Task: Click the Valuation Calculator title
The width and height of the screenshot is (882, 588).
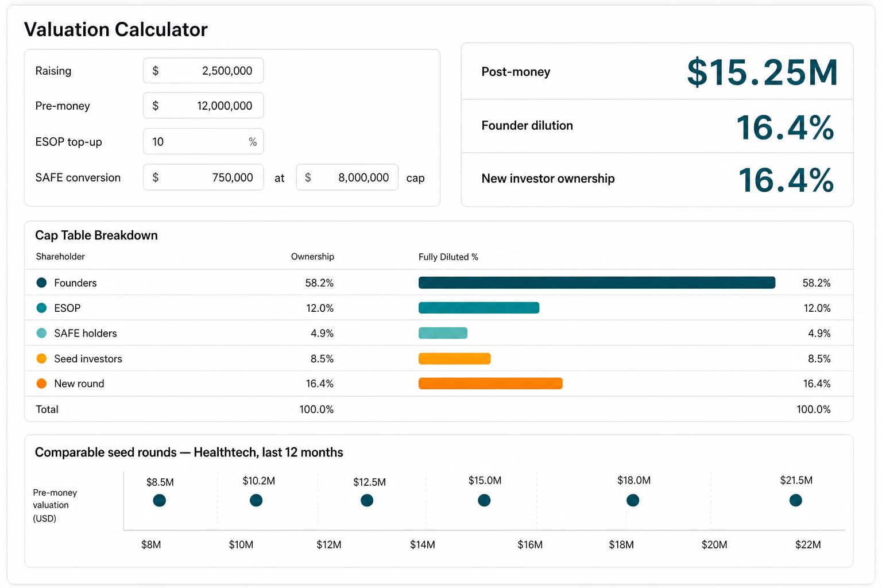Action: pos(116,29)
